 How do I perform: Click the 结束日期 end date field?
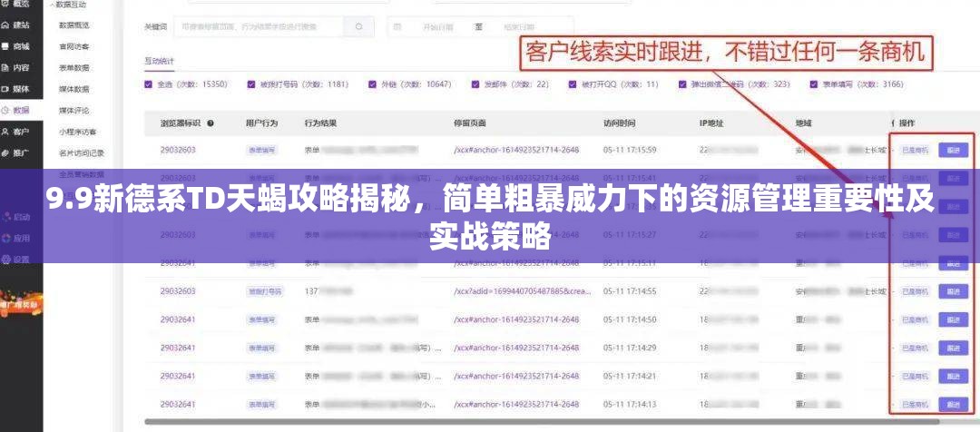(x=520, y=27)
